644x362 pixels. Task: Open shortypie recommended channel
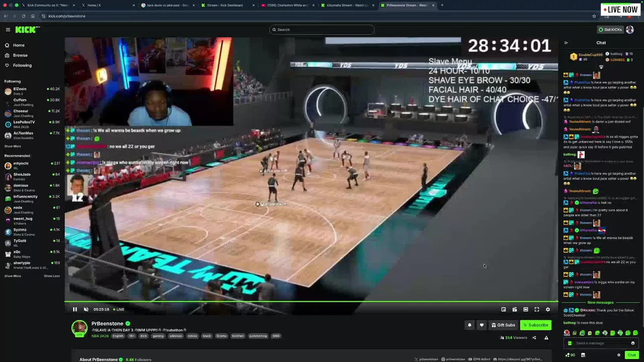[x=32, y=265]
